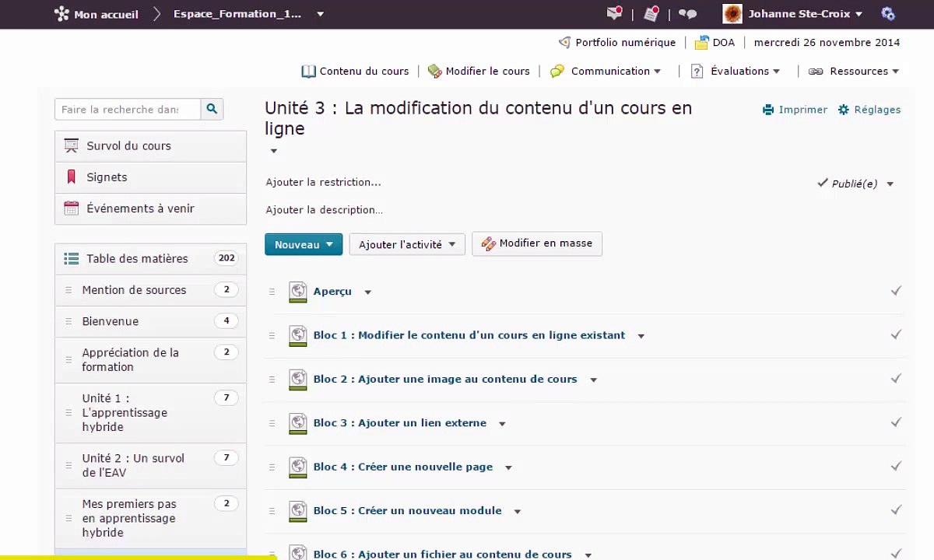The width and height of the screenshot is (934, 560).
Task: Click the Aperçu page icon
Action: pyautogui.click(x=297, y=292)
